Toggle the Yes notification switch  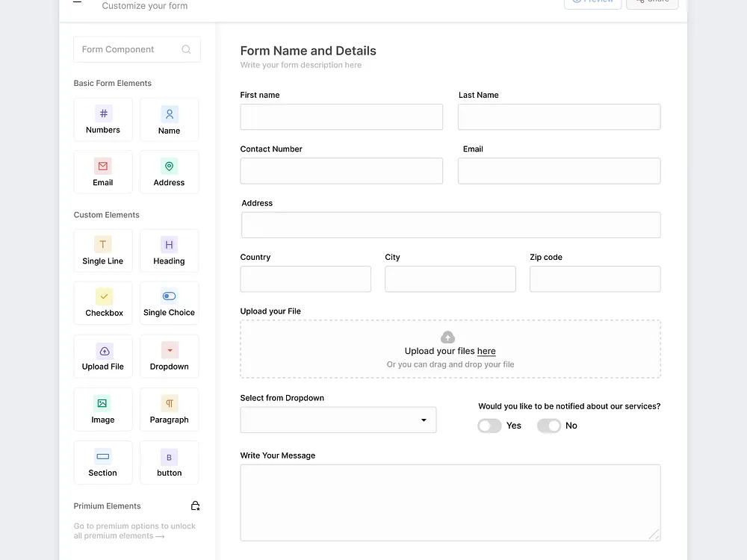tap(489, 426)
